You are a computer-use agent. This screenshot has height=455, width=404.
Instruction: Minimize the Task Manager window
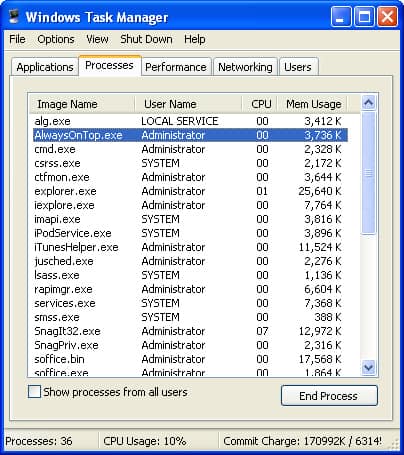point(341,17)
